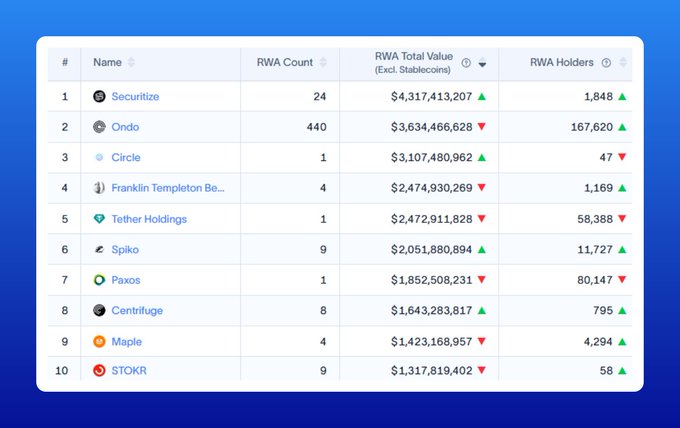
Task: Open the Franklin Templeton Be... link
Action: coord(168,188)
